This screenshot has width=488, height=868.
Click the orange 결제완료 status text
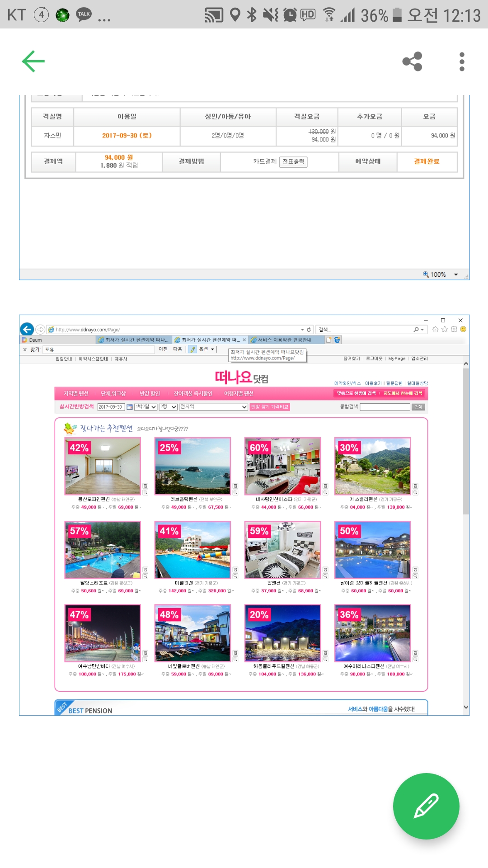pos(427,161)
